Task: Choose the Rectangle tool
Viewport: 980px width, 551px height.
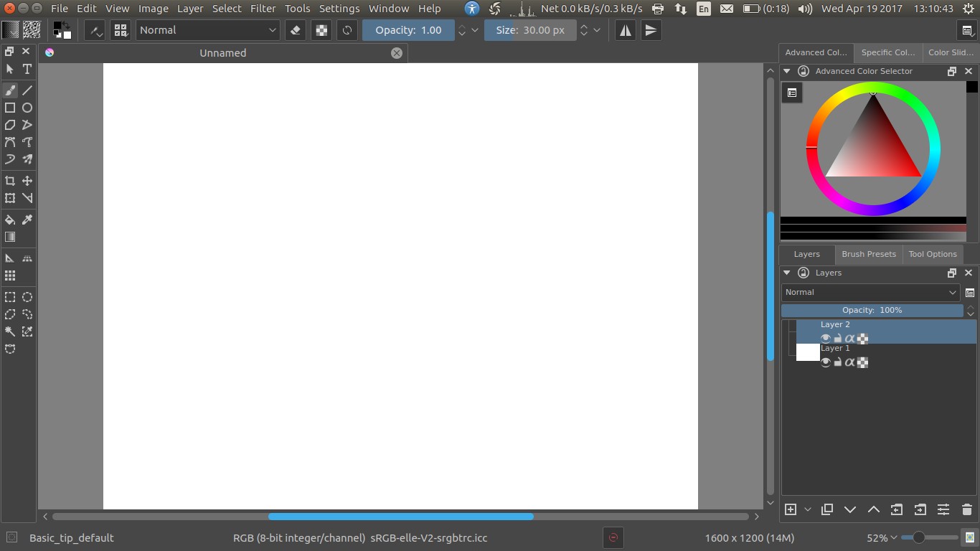Action: pyautogui.click(x=9, y=107)
